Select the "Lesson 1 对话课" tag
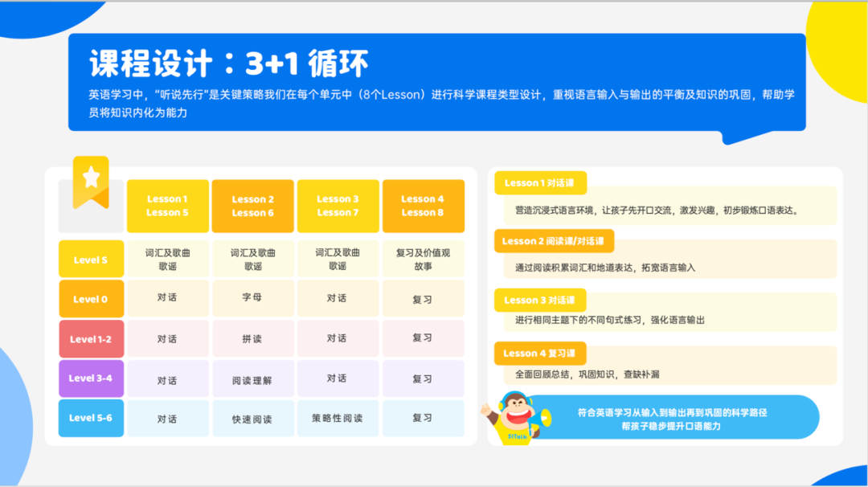 pyautogui.click(x=540, y=183)
